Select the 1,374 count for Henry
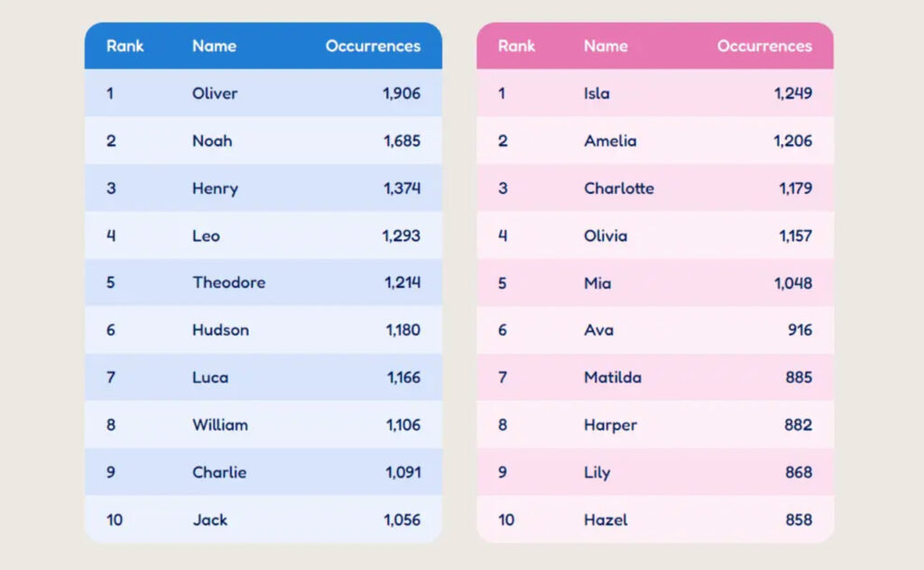 click(402, 188)
